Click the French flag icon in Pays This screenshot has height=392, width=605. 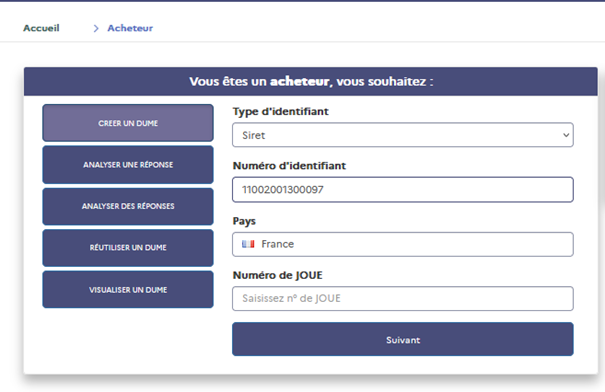click(248, 244)
